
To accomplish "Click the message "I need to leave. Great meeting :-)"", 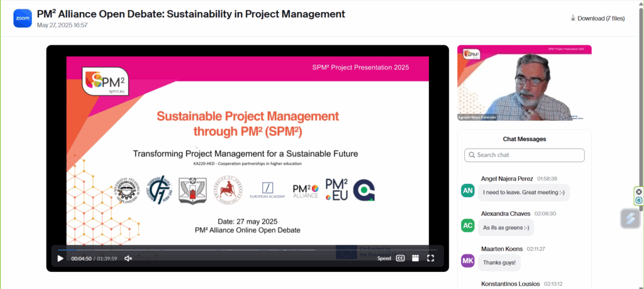I will click(x=524, y=192).
